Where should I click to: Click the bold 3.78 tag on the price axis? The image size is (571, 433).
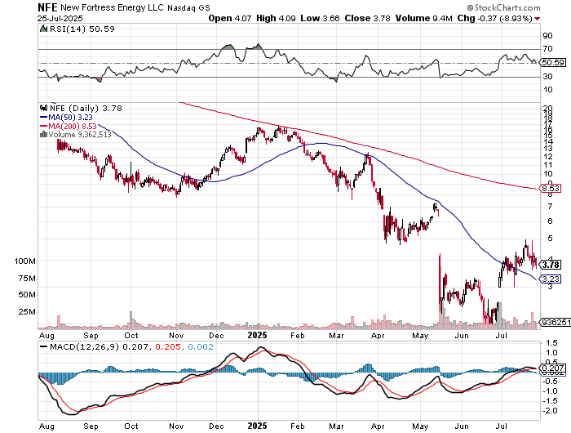pyautogui.click(x=551, y=264)
